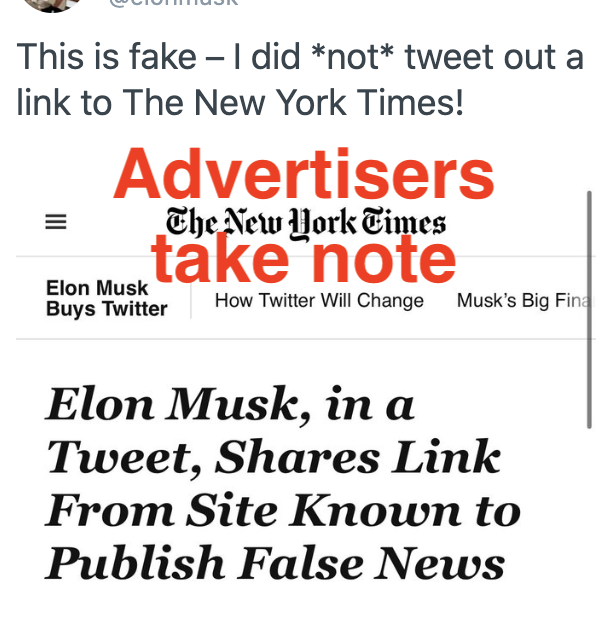This screenshot has height=630, width=612.
Task: Click the vertical scrollbar on right
Action: click(589, 310)
